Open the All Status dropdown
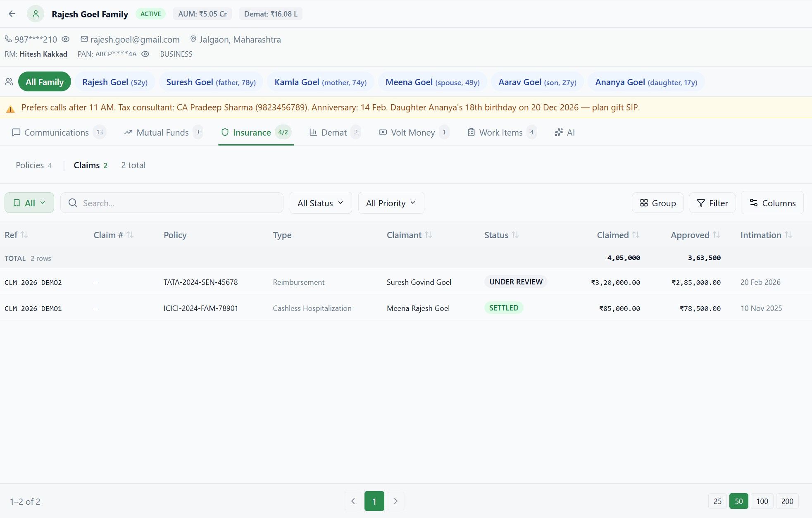This screenshot has width=812, height=518. [x=320, y=203]
